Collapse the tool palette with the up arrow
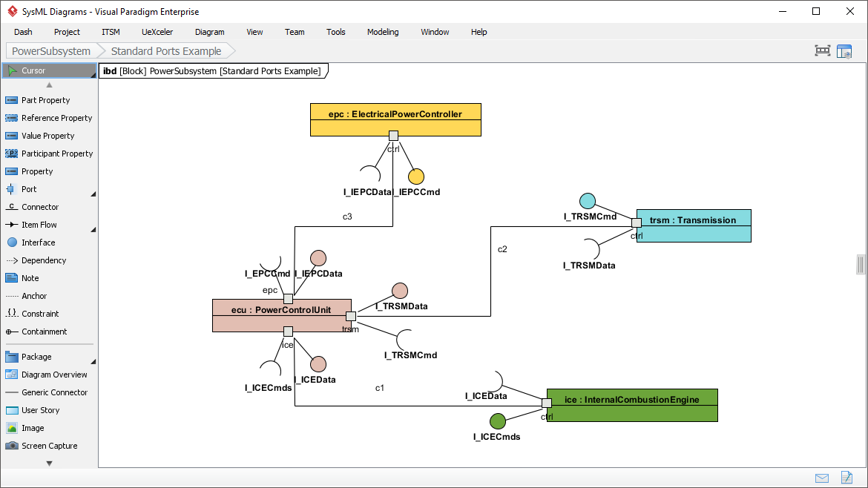This screenshot has width=868, height=488. 49,85
